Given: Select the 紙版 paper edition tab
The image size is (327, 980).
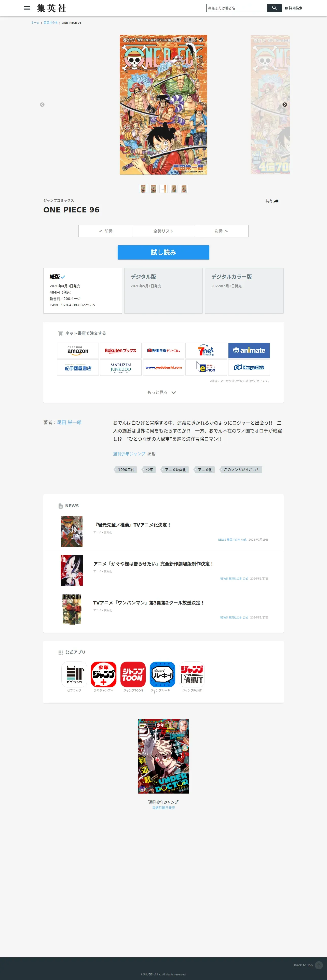Looking at the screenshot, I should [x=83, y=291].
